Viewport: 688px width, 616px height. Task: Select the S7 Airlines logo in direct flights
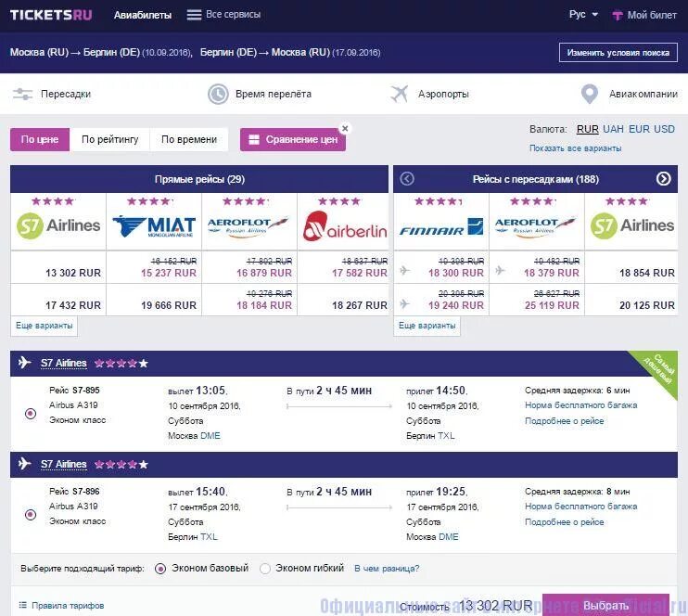[x=58, y=225]
